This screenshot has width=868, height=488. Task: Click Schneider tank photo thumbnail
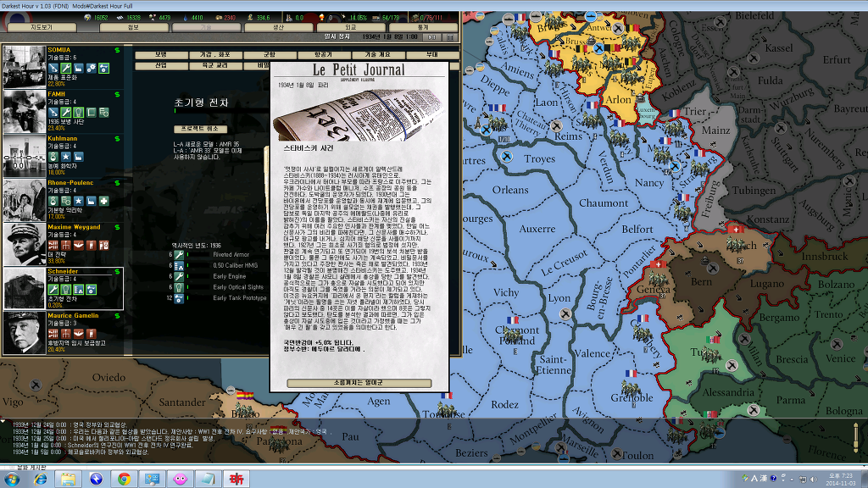point(25,288)
